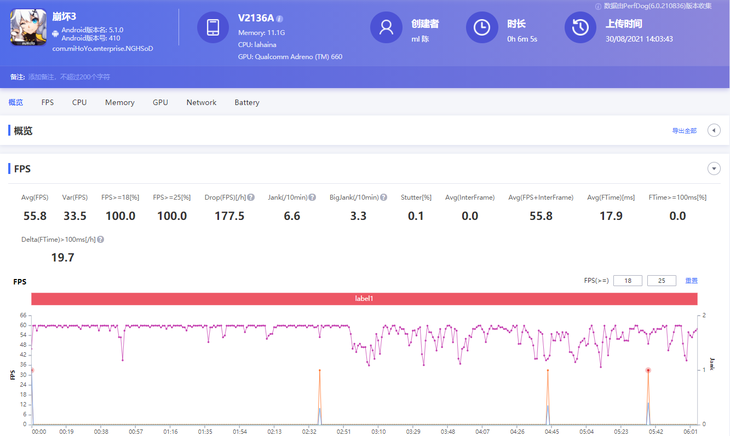The image size is (730, 436).
Task: Click 导出全部 export all link
Action: tap(684, 131)
